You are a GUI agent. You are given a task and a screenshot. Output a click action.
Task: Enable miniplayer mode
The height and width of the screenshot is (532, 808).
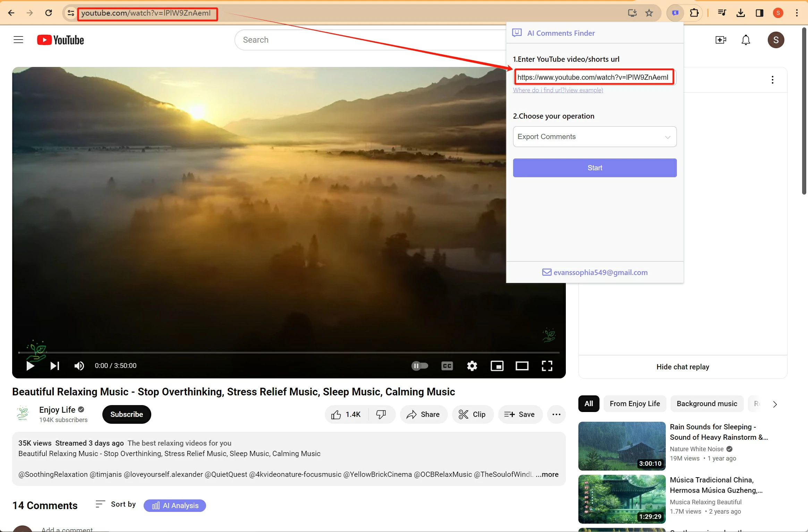coord(497,366)
